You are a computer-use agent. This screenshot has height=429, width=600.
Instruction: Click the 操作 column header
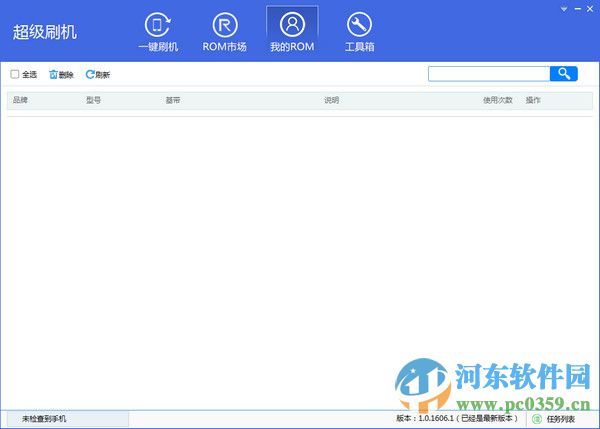pyautogui.click(x=533, y=100)
